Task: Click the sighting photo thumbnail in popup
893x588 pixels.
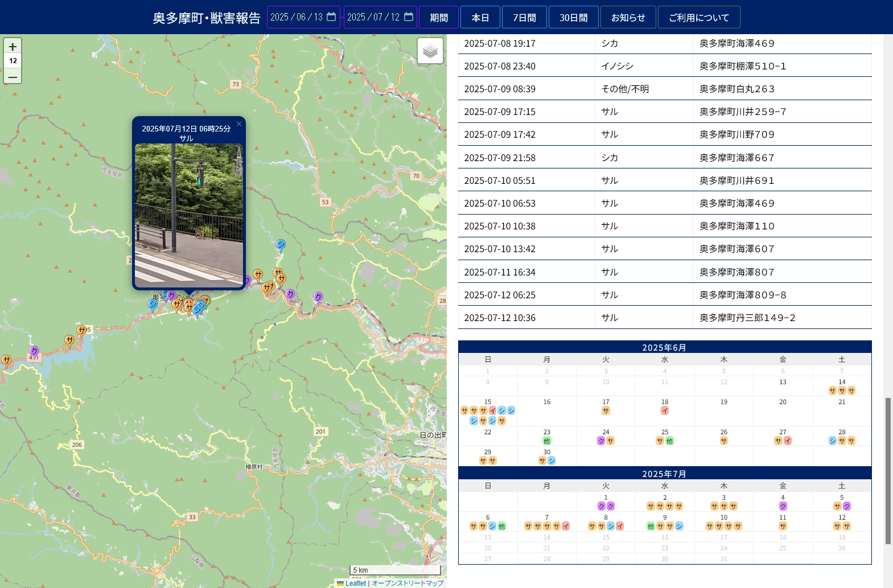Action: (189, 215)
